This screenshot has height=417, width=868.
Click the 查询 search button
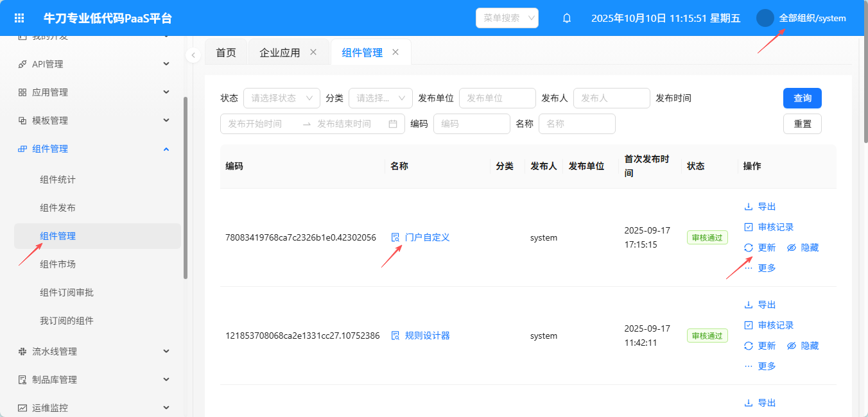(802, 98)
